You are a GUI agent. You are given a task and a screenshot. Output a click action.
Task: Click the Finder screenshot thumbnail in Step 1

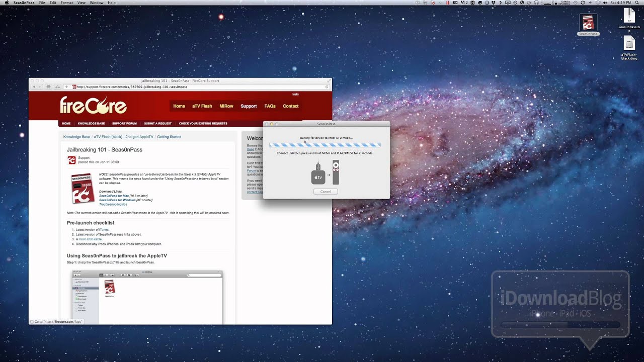147,297
